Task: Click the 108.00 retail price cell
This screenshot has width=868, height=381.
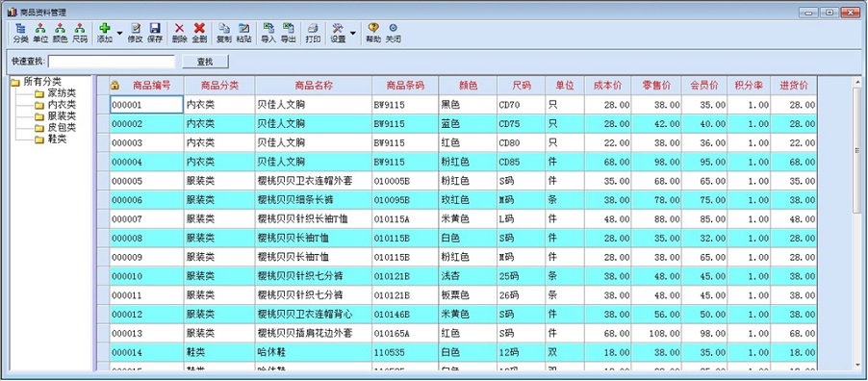Action: point(656,333)
